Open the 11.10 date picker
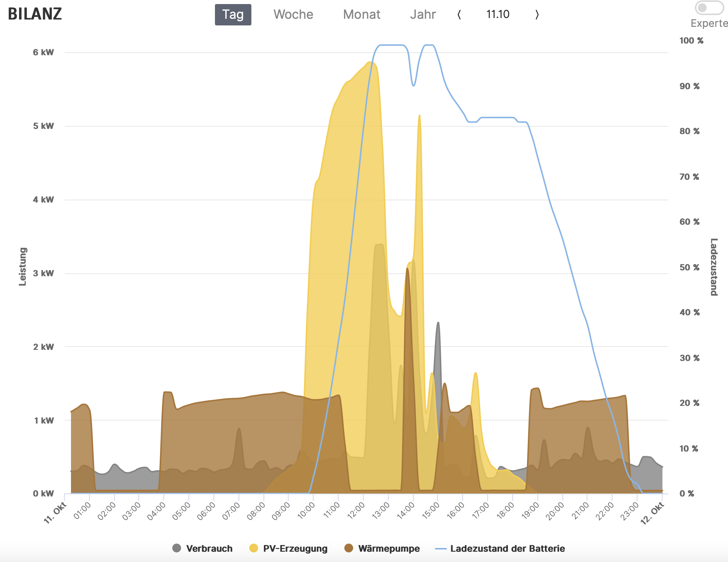The width and height of the screenshot is (728, 562). (x=498, y=14)
